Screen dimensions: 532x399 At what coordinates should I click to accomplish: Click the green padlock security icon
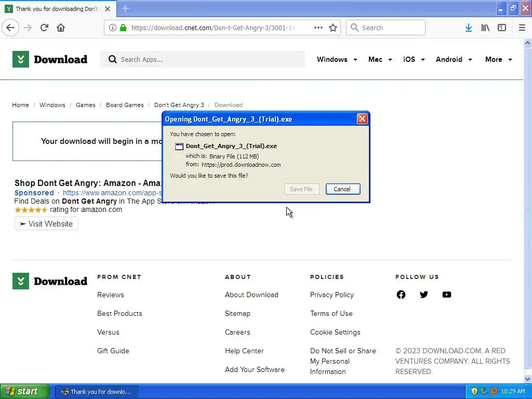click(x=123, y=28)
